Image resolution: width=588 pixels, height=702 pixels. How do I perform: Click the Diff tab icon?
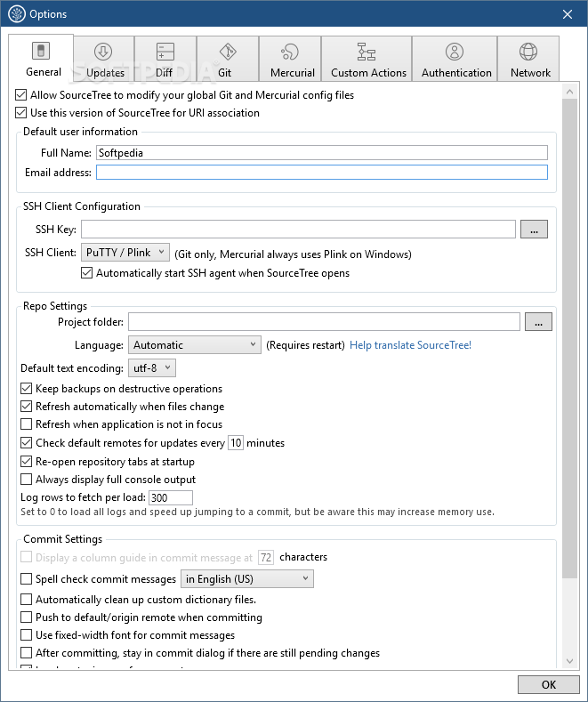pos(165,52)
